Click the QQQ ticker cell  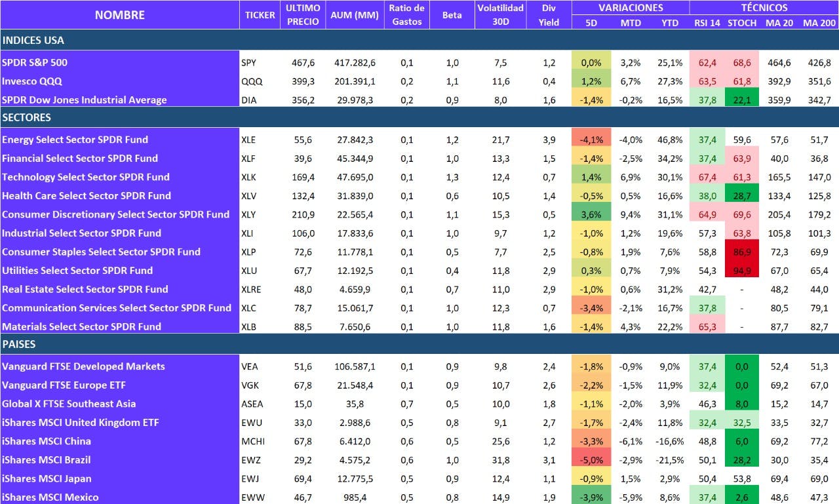pos(260,81)
